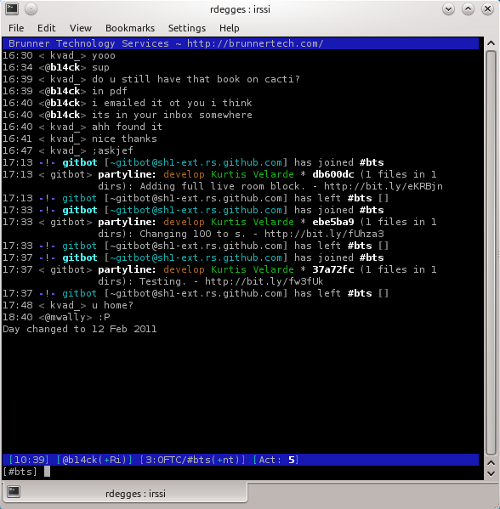Click the message 'i emailed it ot you i think'
This screenshot has height=509, width=500.
point(172,103)
